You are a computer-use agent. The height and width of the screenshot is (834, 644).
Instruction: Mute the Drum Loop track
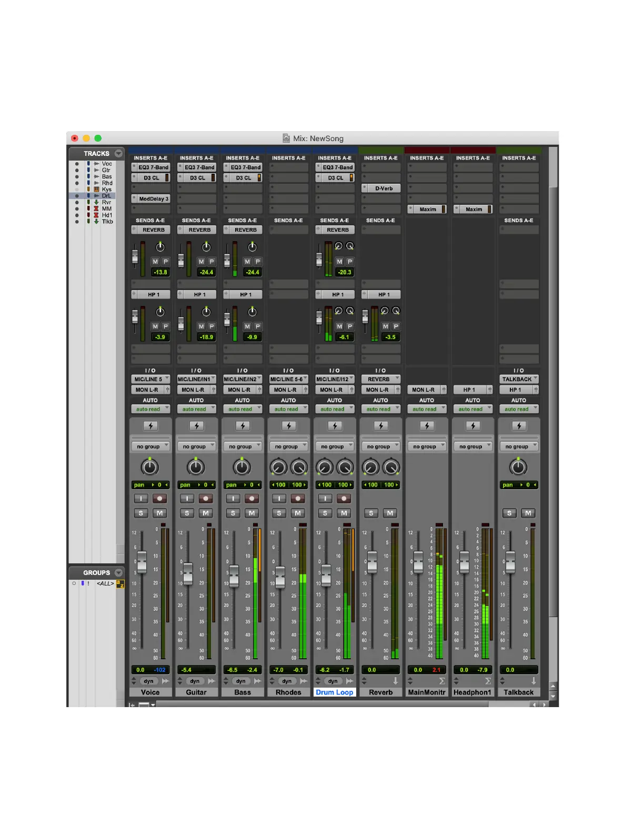point(344,513)
